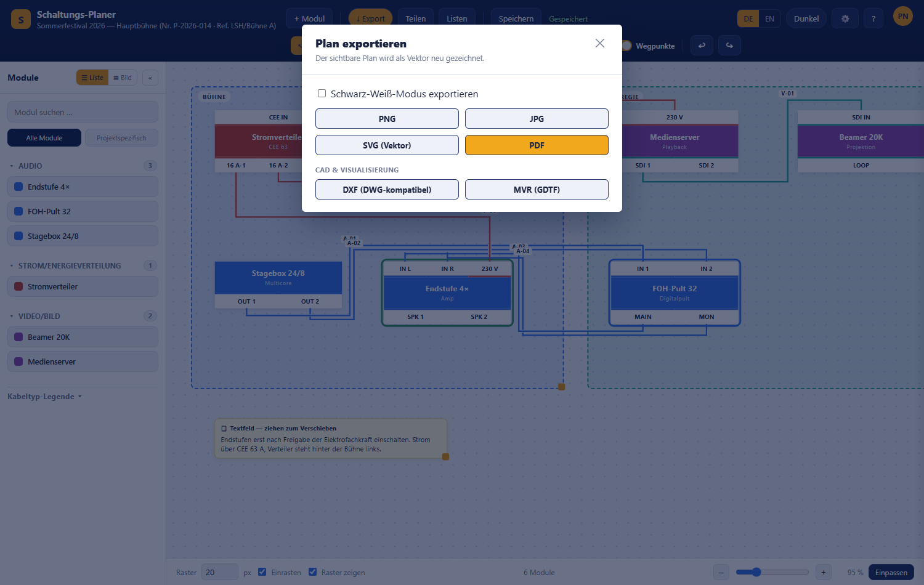The width and height of the screenshot is (924, 585).
Task: Adjust the zoom slider
Action: point(772,572)
